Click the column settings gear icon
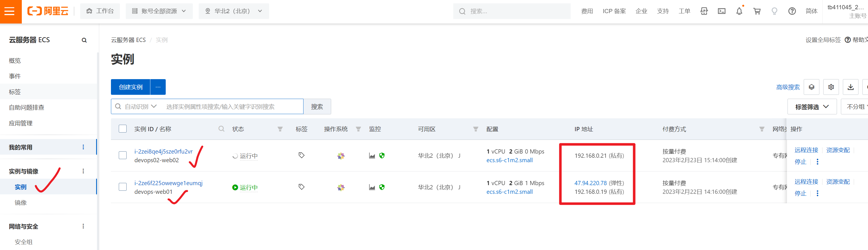Viewport: 868px width, 250px height. [831, 87]
